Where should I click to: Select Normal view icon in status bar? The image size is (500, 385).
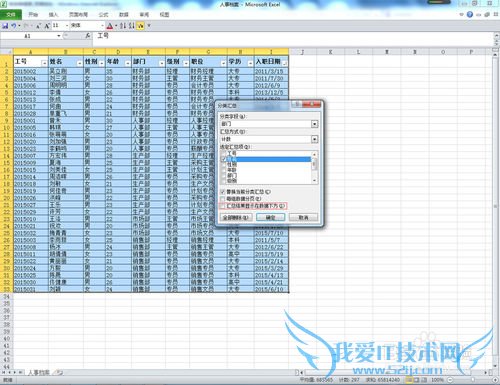tap(409, 380)
